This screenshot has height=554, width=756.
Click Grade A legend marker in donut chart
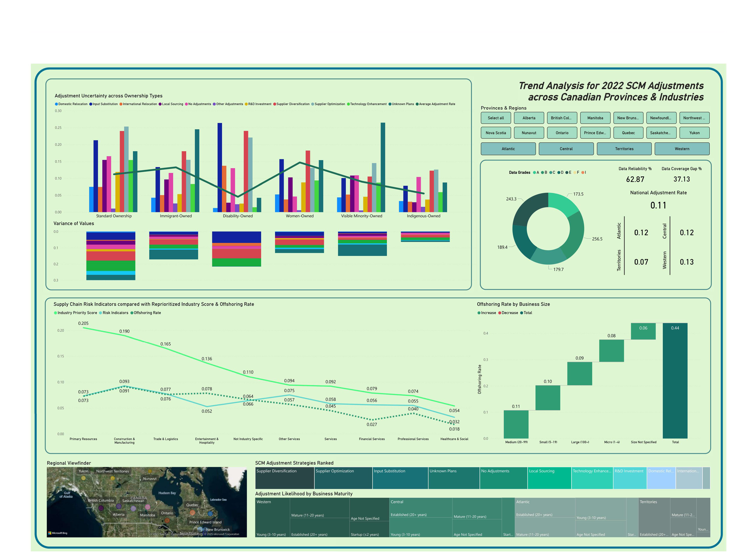tap(534, 173)
